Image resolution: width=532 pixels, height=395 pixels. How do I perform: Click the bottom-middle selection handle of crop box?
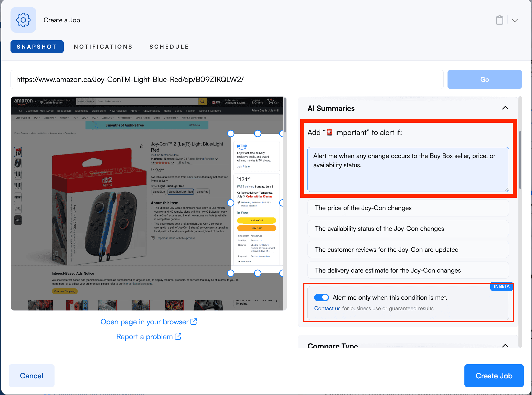click(x=258, y=273)
